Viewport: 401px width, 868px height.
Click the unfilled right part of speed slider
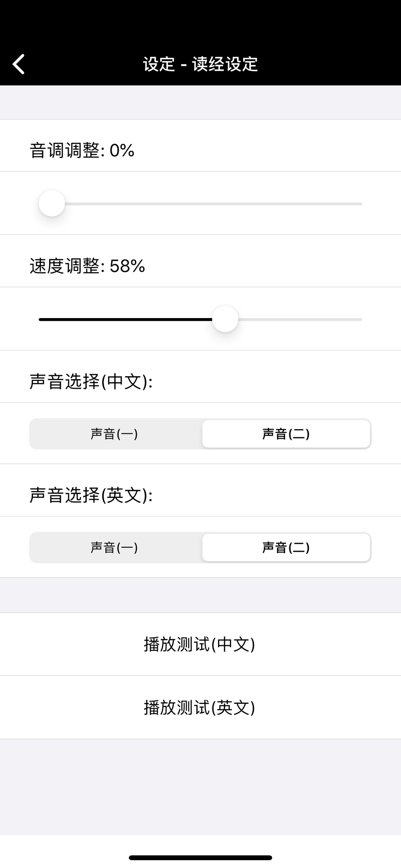(299, 319)
